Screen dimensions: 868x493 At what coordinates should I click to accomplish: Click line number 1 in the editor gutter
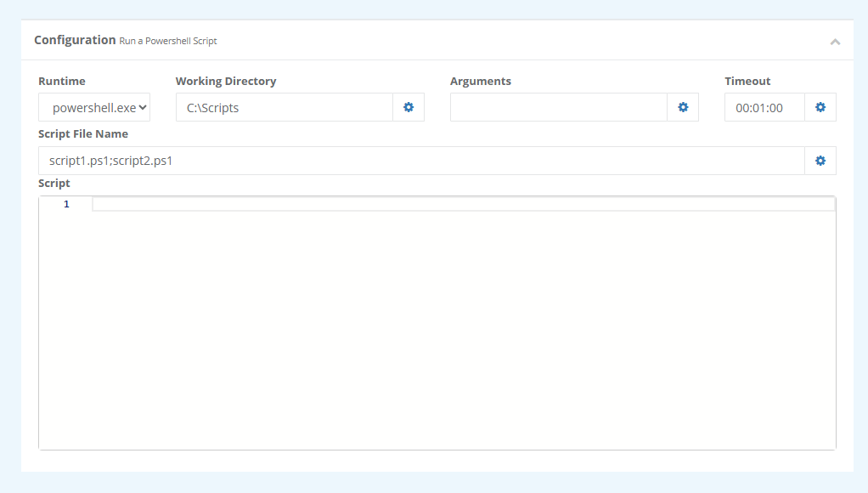coord(66,204)
